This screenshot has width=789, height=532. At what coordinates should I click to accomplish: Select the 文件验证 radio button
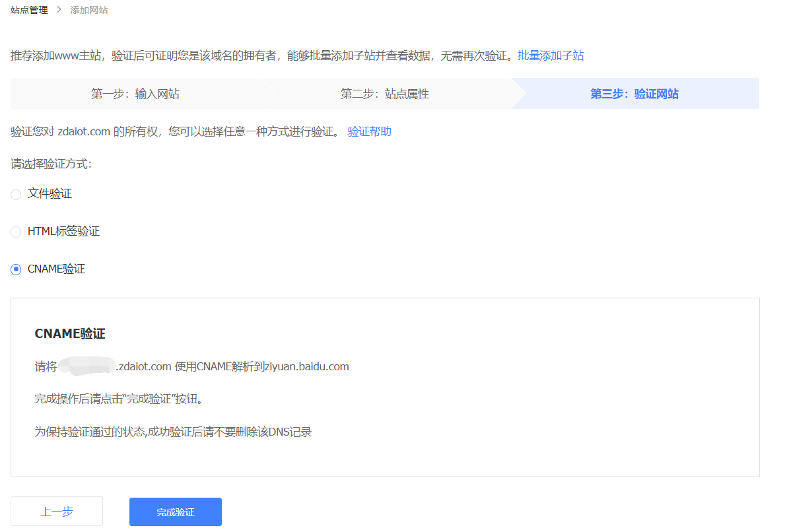(x=16, y=194)
